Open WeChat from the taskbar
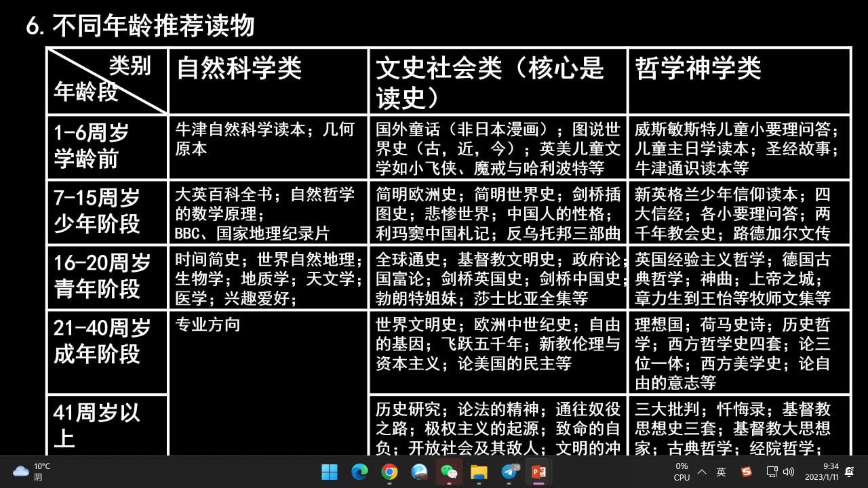This screenshot has height=488, width=868. point(449,472)
